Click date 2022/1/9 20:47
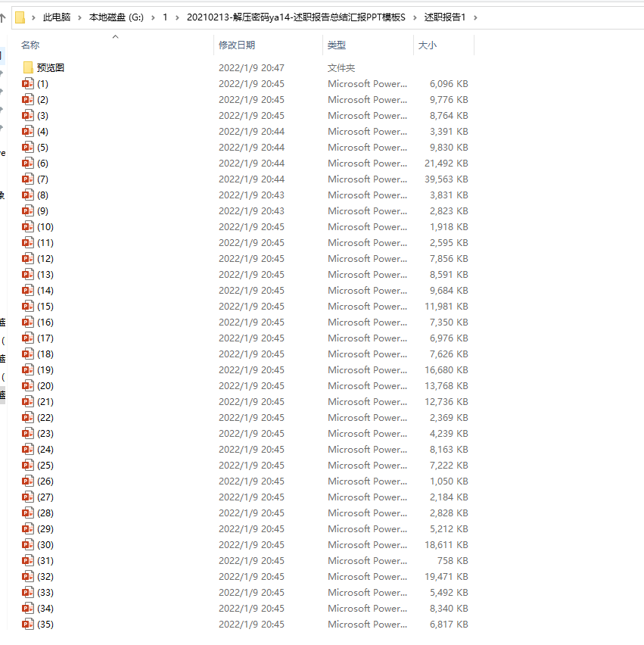This screenshot has width=644, height=645. pos(251,68)
